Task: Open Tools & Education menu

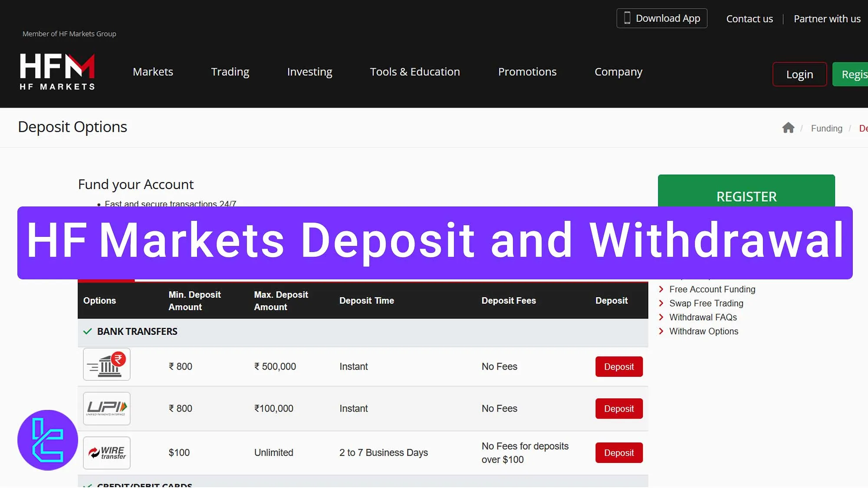Action: pos(415,72)
